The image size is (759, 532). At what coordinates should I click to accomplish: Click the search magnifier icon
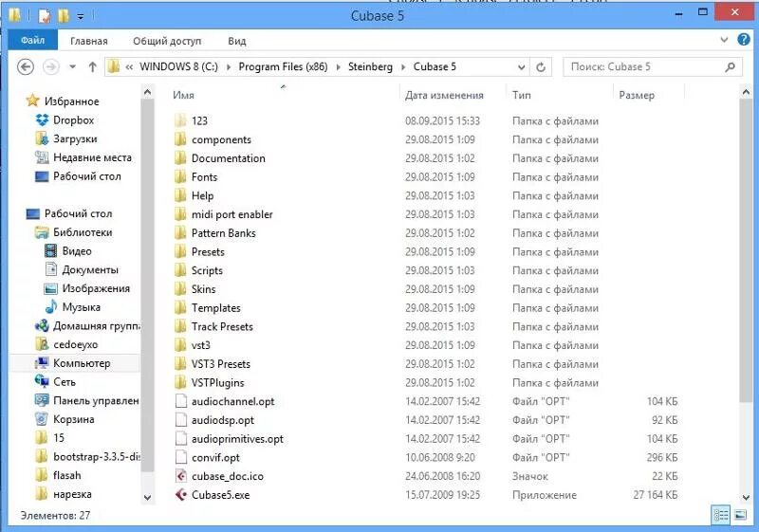point(730,66)
